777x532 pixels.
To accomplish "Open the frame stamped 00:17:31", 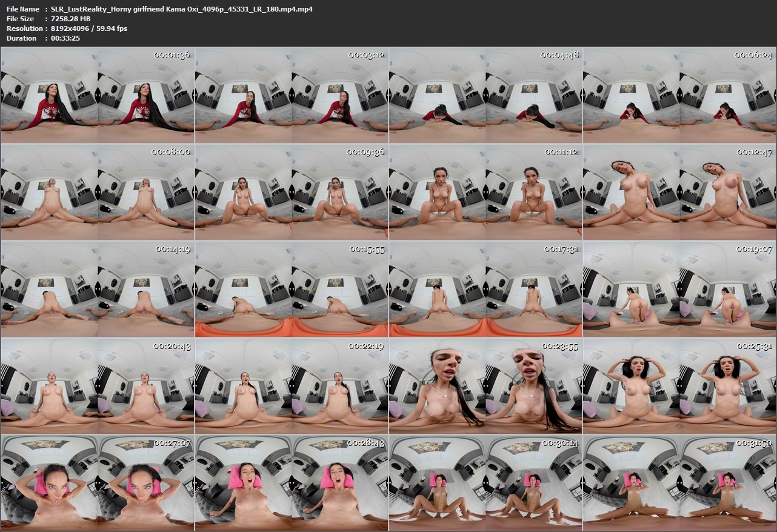I will pyautogui.click(x=485, y=289).
